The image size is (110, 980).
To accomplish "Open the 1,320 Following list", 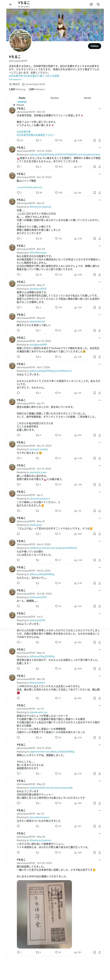I will pyautogui.click(x=17, y=89).
